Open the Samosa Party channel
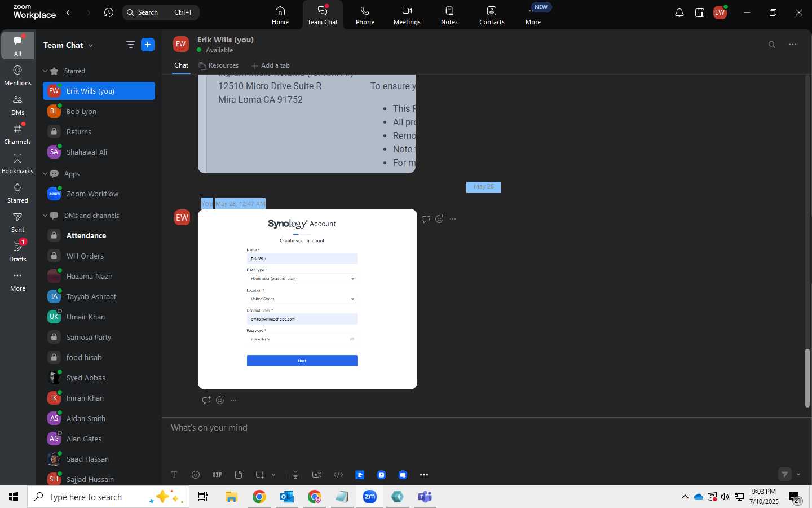 pyautogui.click(x=99, y=337)
